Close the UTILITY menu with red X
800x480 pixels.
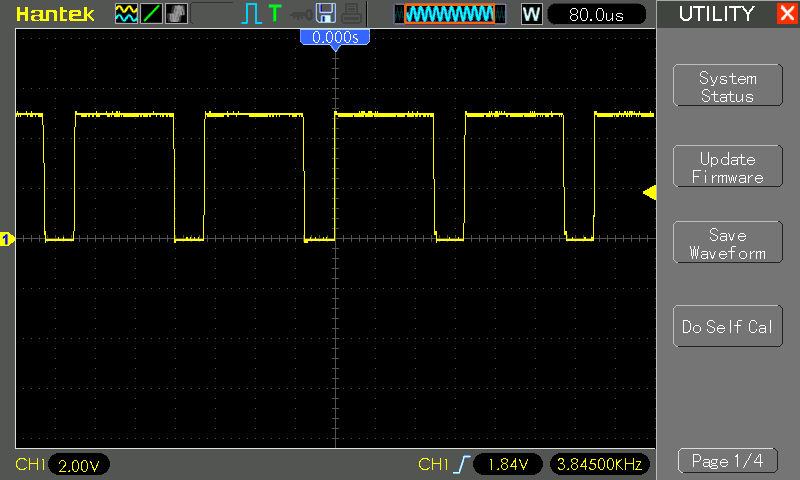[787, 13]
